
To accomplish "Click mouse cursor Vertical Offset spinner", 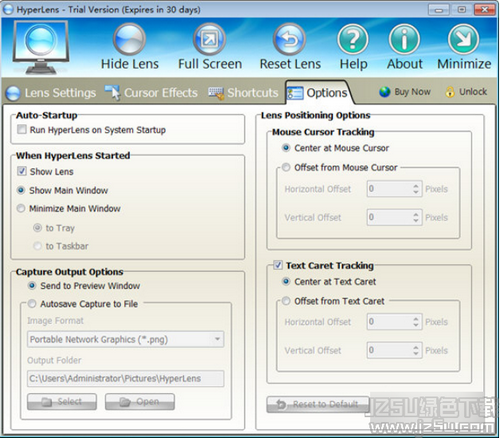I will coord(416,217).
